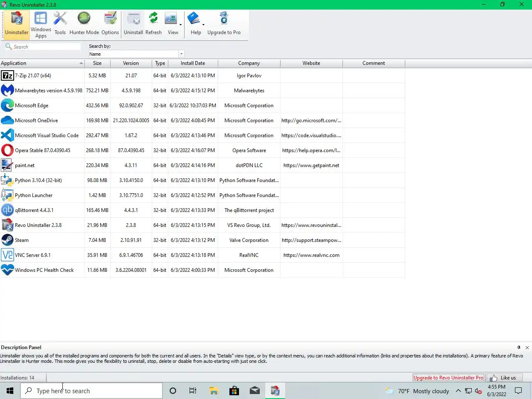Open the Tools toolbar button
This screenshot has width=532, height=399.
(x=60, y=25)
